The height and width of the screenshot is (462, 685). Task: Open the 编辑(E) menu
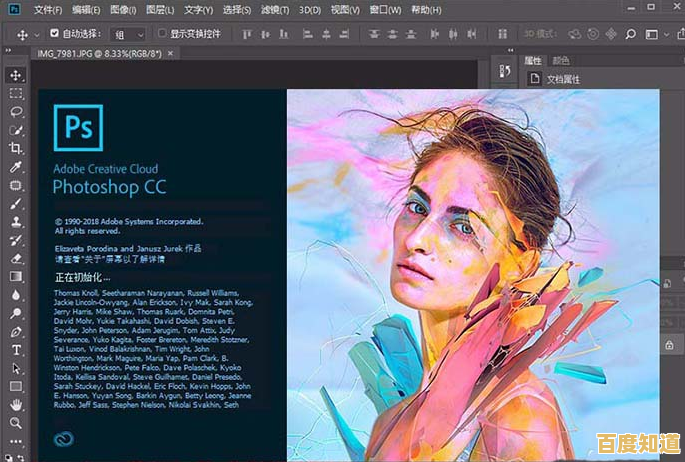click(86, 10)
